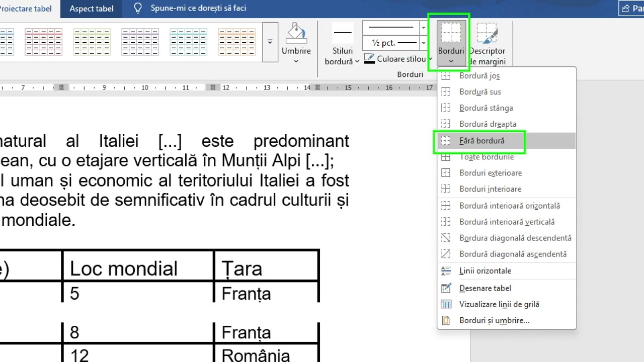
Task: Click Linii orizontale menu entry
Action: [x=507, y=271]
